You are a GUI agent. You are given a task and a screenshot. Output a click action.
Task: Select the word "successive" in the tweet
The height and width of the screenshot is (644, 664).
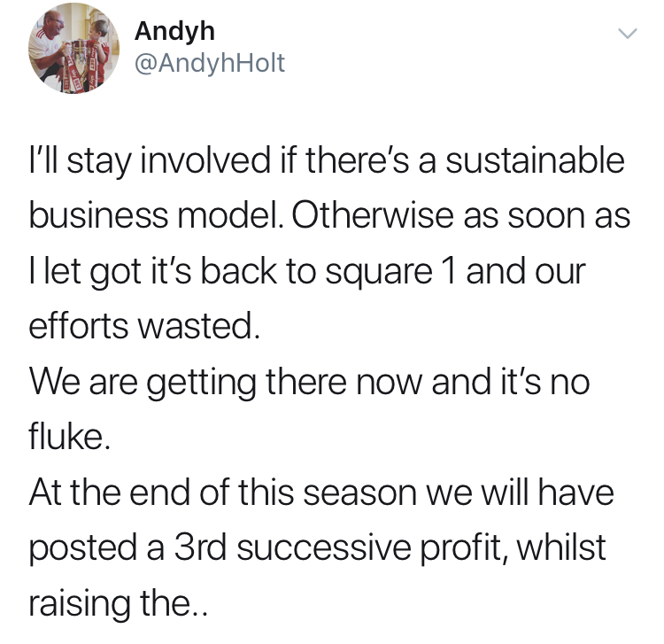coord(324,547)
